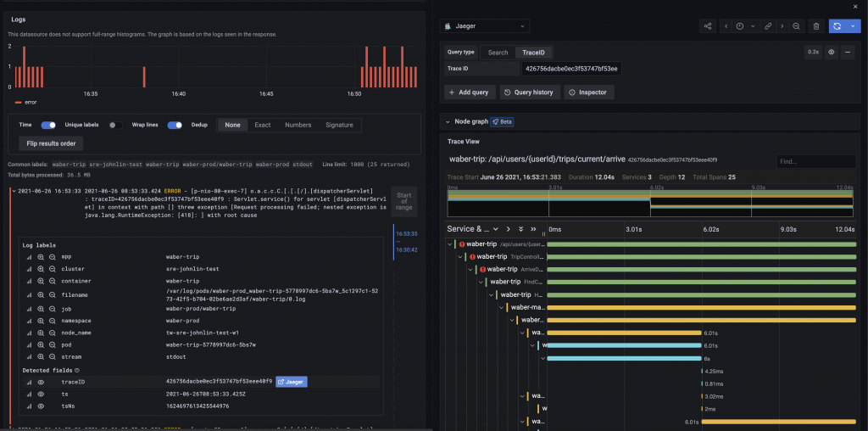Select the Numbers dedup option

[298, 126]
